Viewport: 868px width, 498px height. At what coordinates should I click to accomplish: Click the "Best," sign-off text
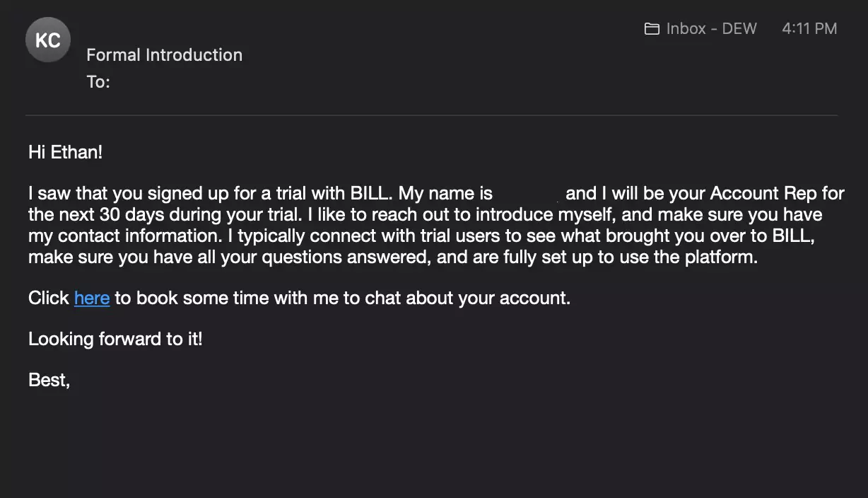pyautogui.click(x=49, y=381)
